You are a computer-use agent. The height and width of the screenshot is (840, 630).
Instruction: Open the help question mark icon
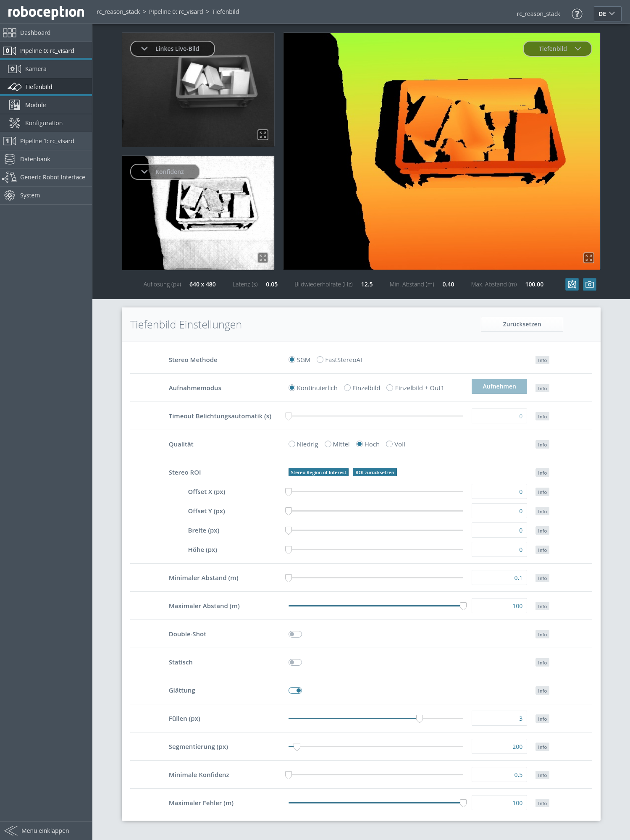tap(577, 14)
